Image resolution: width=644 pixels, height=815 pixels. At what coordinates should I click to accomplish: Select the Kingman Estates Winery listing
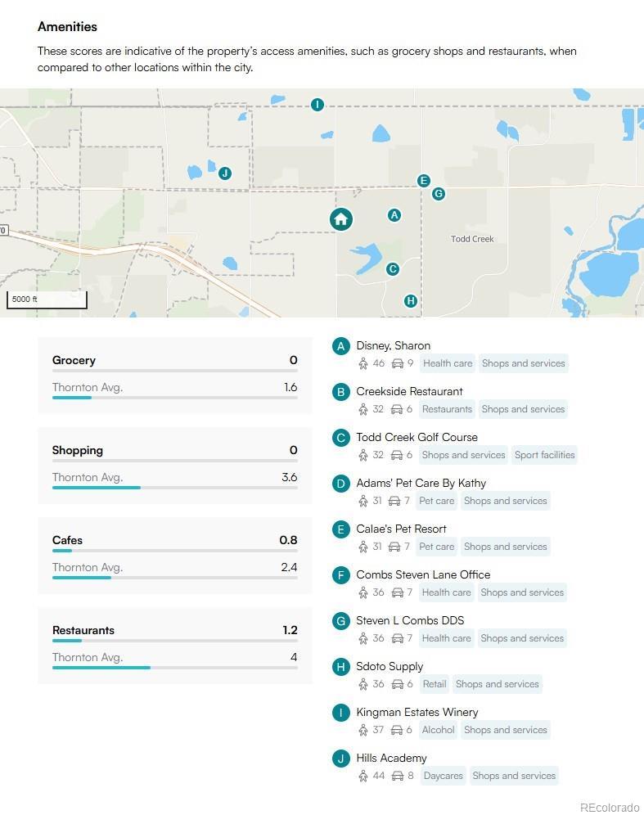417,712
